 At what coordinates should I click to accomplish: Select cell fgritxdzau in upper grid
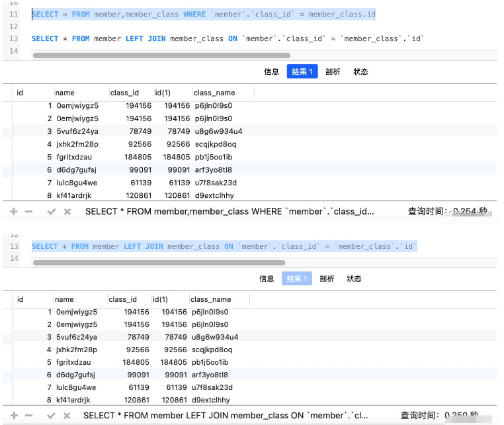pyautogui.click(x=74, y=157)
